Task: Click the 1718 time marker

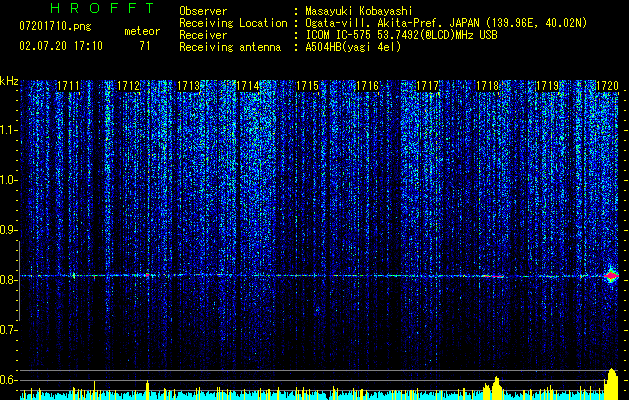Action: pyautogui.click(x=487, y=86)
